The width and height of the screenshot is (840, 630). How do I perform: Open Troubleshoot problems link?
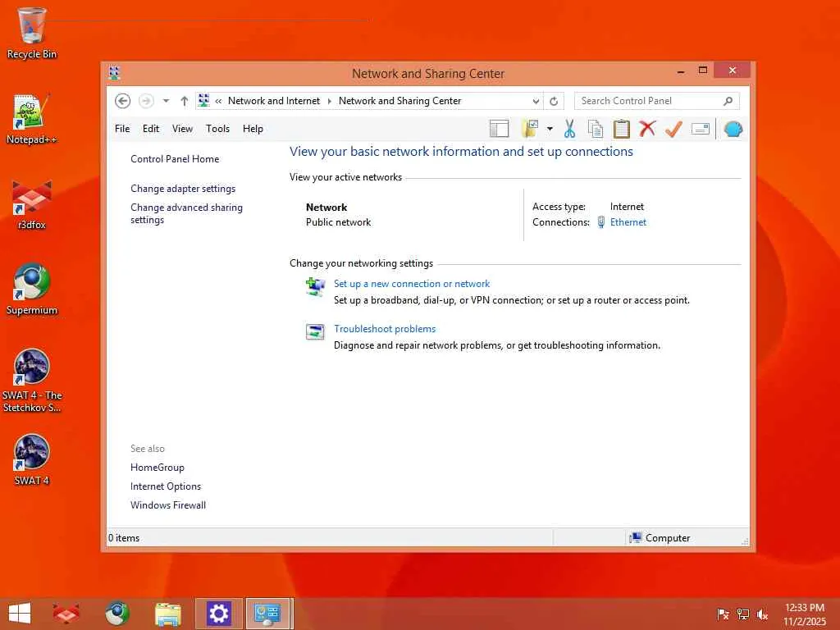(385, 329)
